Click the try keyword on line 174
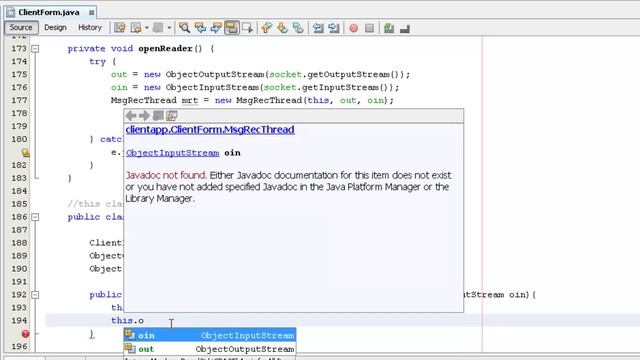The image size is (640, 360). [x=97, y=62]
